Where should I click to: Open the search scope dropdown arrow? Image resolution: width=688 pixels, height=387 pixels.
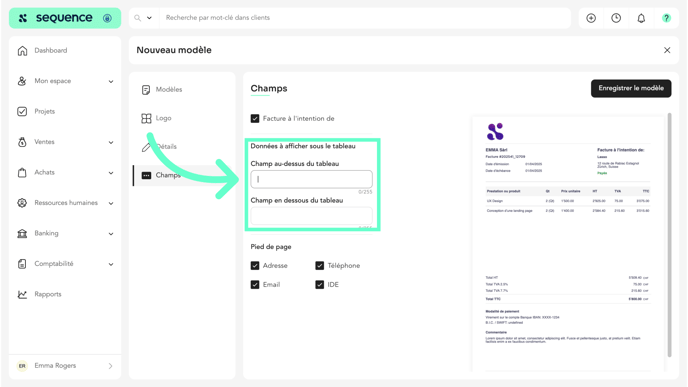click(x=149, y=18)
